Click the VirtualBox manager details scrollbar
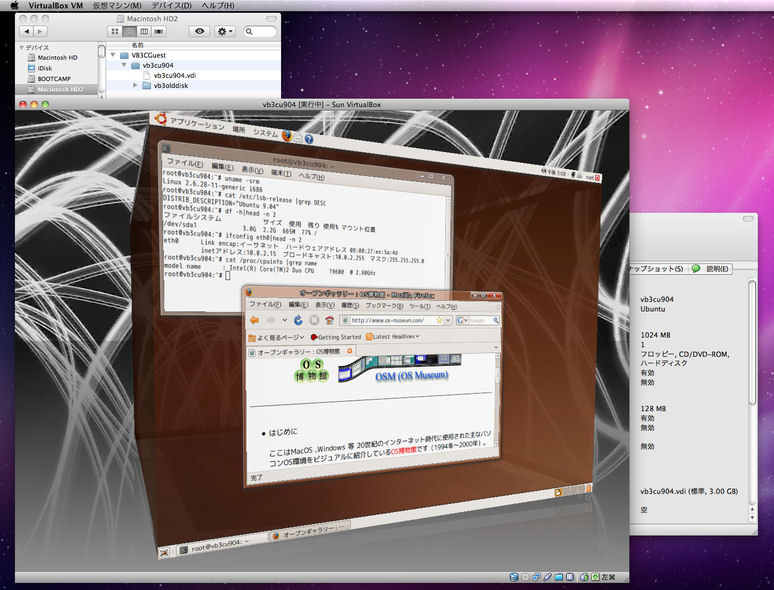The width and height of the screenshot is (774, 590). pos(752,342)
